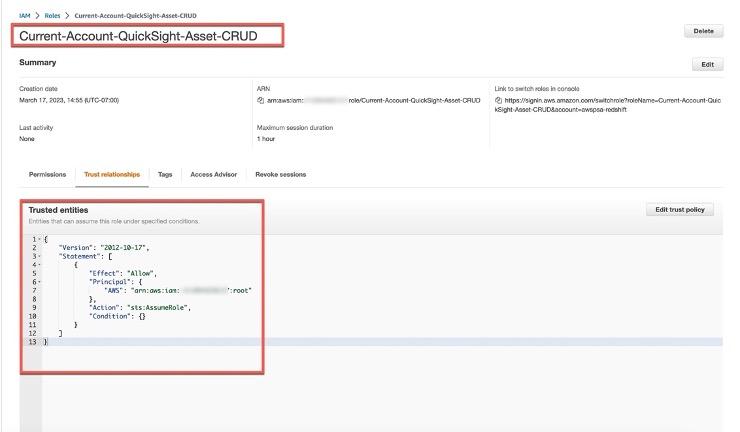740x432 pixels.
Task: Go to the Revoke sessions tab
Action: tap(280, 175)
